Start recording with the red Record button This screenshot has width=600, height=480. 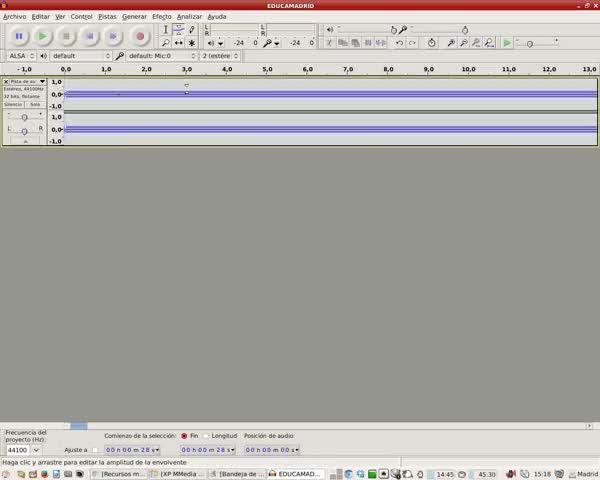click(140, 36)
